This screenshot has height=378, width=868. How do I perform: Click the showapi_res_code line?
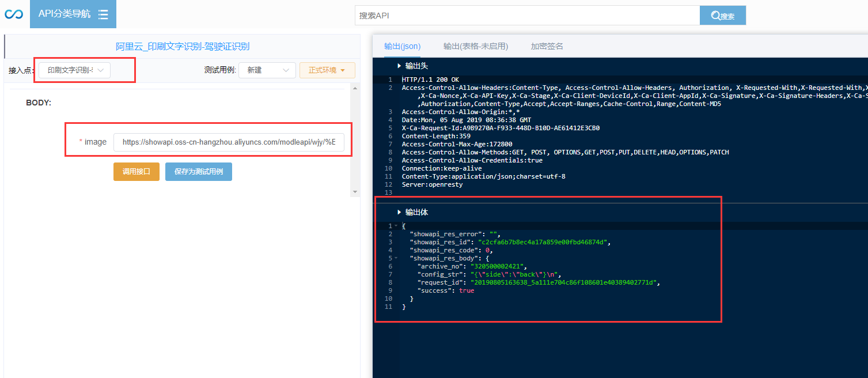[452, 250]
